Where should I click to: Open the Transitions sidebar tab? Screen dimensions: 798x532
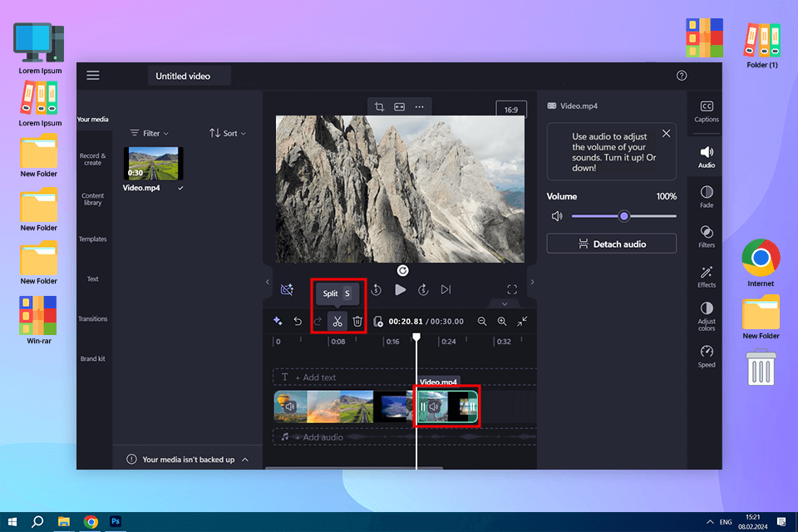click(x=92, y=318)
